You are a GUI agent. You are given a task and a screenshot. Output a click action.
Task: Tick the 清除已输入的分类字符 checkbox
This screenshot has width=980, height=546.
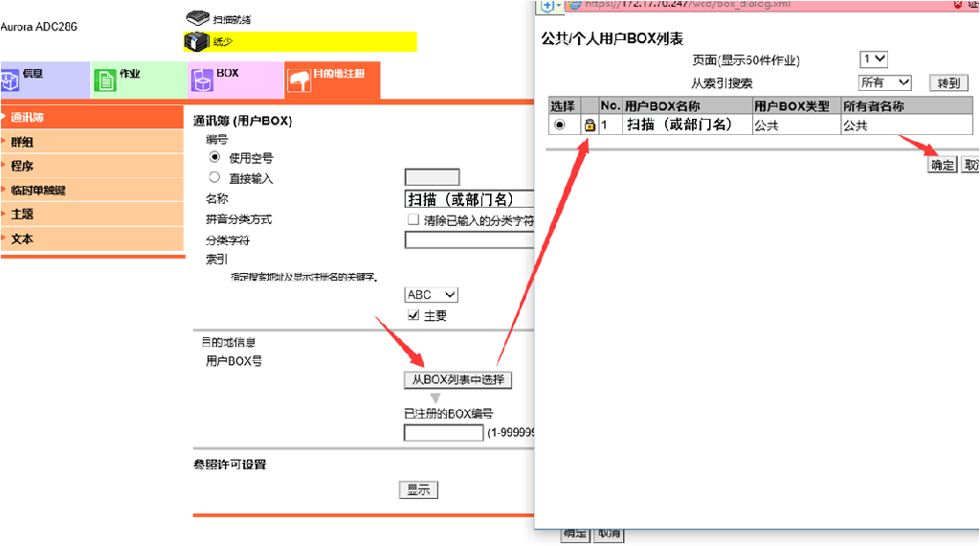[412, 219]
